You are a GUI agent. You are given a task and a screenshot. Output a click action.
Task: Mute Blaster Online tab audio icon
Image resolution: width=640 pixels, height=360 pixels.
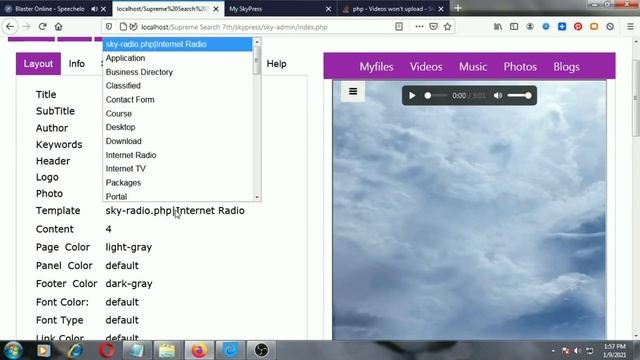[94, 9]
